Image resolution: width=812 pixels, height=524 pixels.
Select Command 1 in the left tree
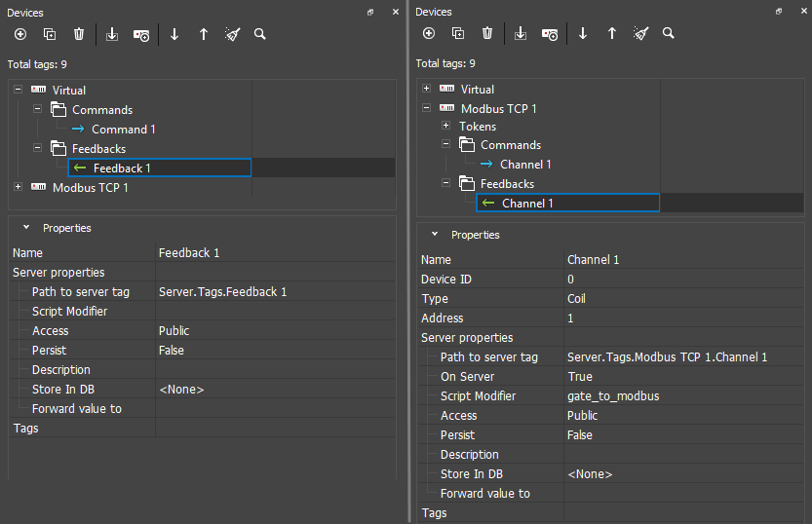(x=123, y=130)
